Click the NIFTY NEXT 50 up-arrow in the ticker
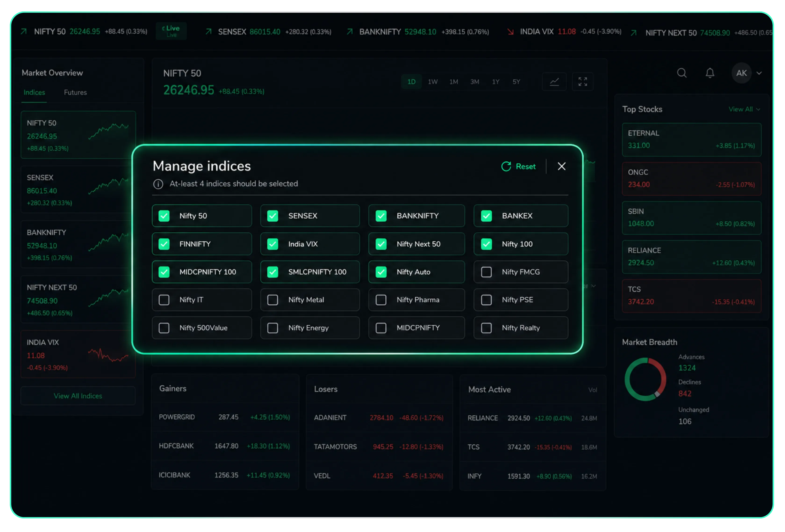The width and height of the screenshot is (785, 532). tap(634, 33)
